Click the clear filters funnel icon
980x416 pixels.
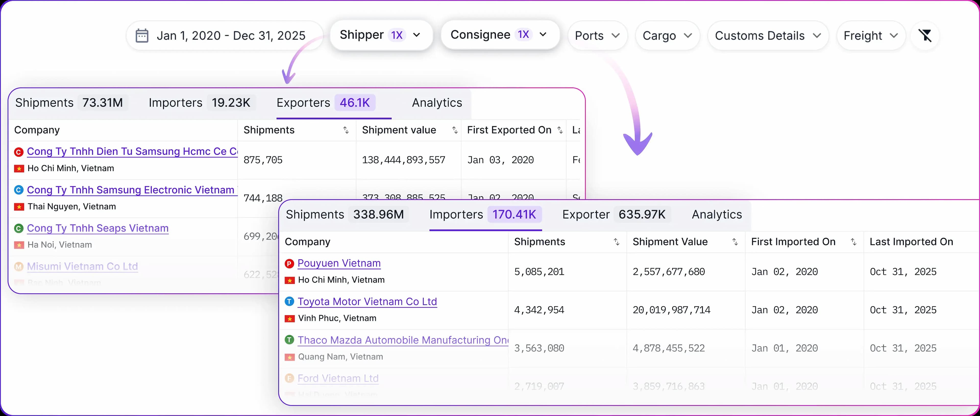pyautogui.click(x=925, y=35)
